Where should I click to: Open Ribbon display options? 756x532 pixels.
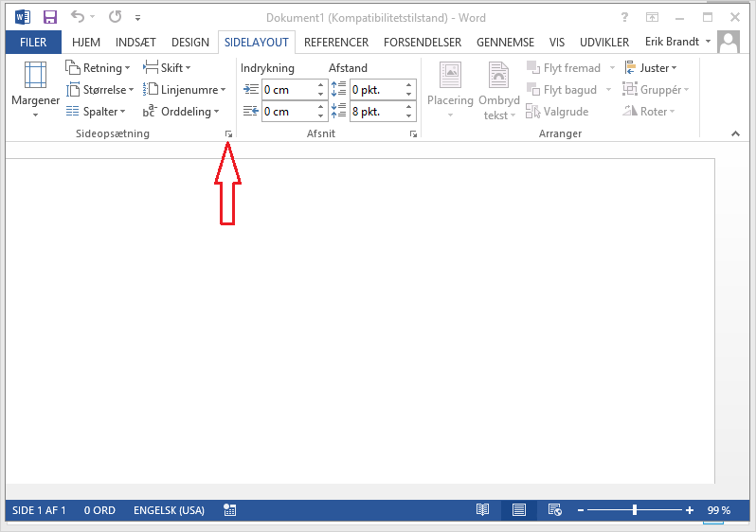click(652, 17)
